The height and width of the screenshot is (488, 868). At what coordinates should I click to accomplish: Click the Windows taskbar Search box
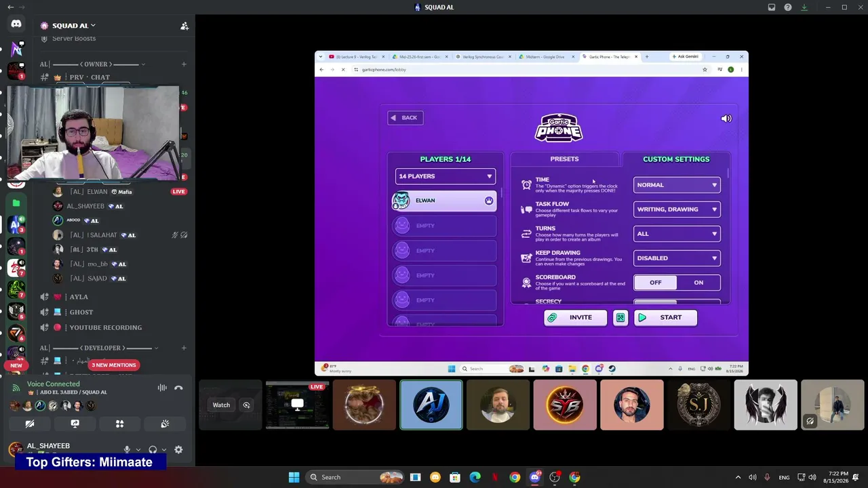353,477
